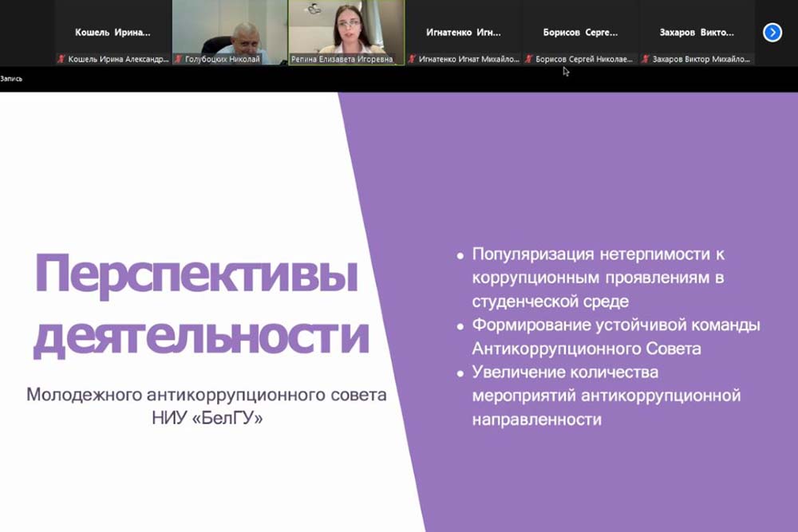Click muted mic icon of Голубоцких Николай
The height and width of the screenshot is (532, 798).
click(x=179, y=59)
